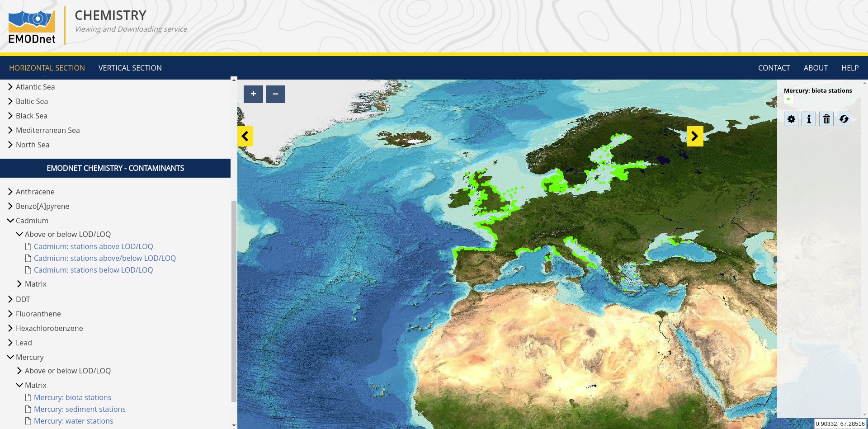Click the left panel scroll up arrow
The image size is (868, 429).
234,80
